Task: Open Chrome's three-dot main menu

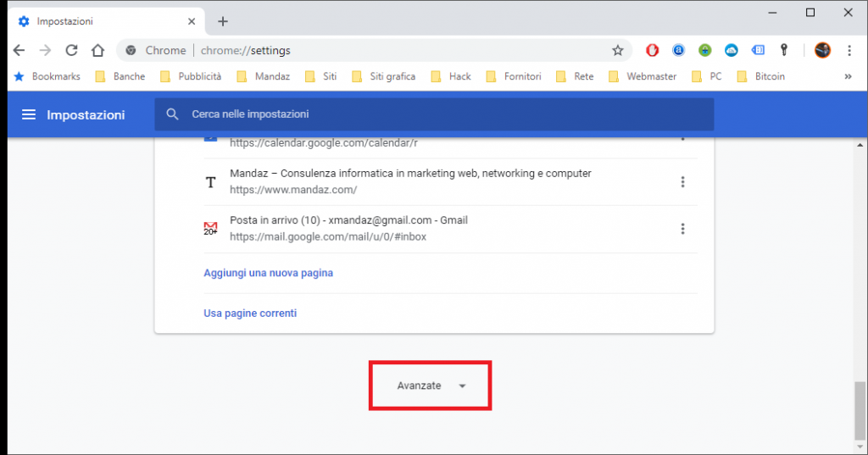Action: click(x=849, y=51)
